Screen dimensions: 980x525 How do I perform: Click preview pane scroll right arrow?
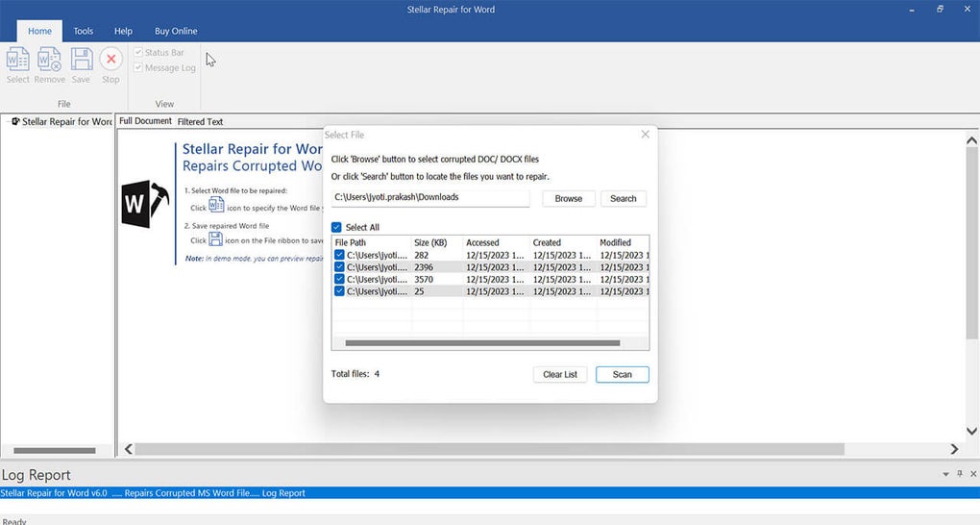(x=954, y=449)
